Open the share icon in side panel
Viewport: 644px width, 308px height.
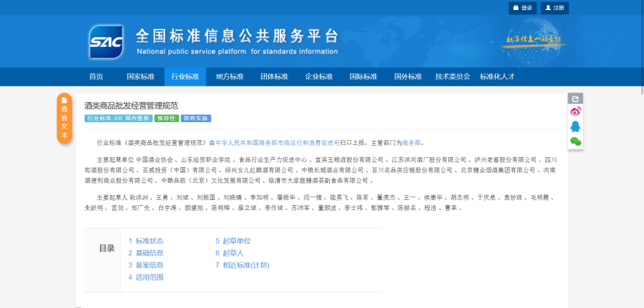tap(576, 99)
